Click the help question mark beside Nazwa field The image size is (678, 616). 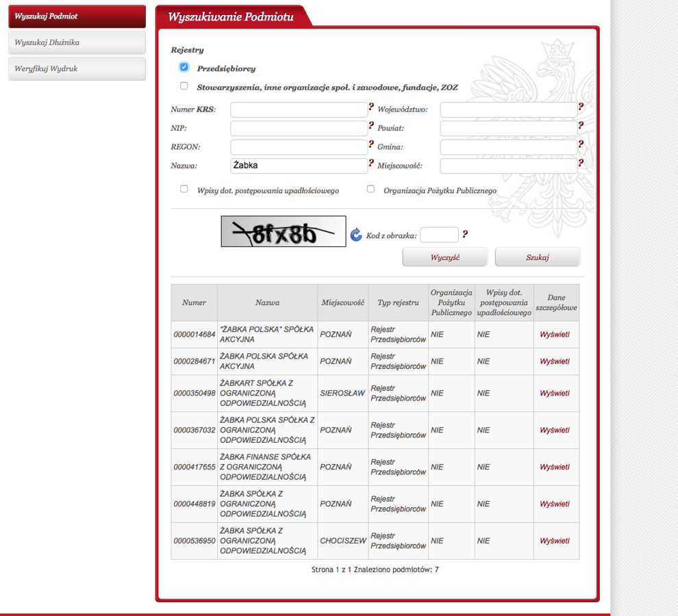(x=371, y=163)
